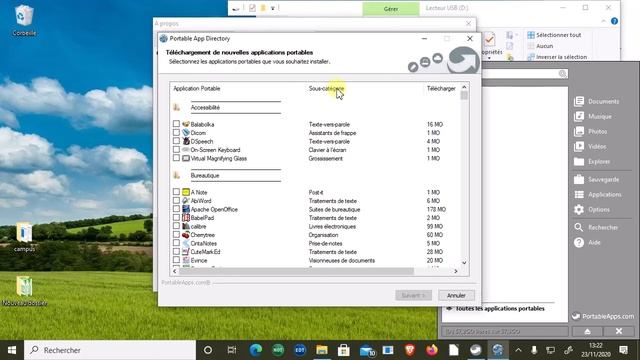This screenshot has width=640, height=360.
Task: Enable the DSpeech checkbox
Action: pyautogui.click(x=176, y=141)
